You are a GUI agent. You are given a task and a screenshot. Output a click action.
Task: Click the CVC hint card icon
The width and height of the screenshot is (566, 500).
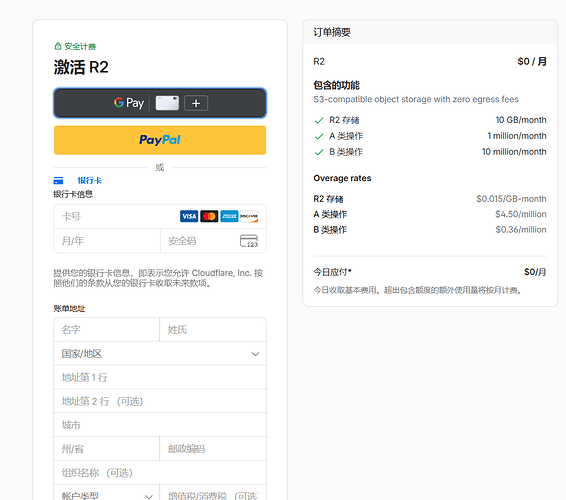(x=249, y=241)
